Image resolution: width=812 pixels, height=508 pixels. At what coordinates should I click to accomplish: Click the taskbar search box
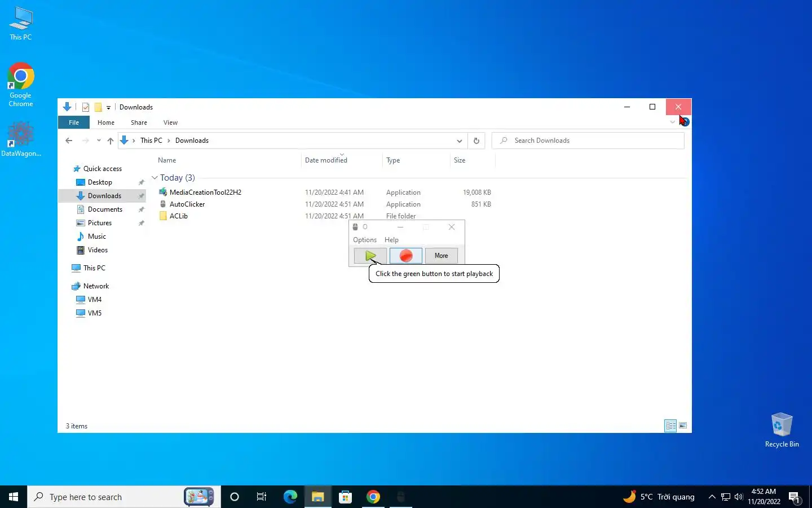[124, 497]
